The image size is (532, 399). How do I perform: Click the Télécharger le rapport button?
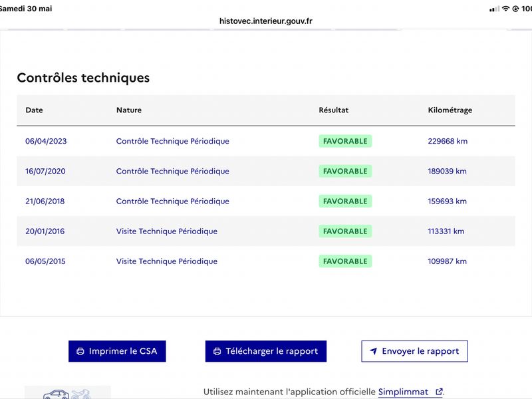[x=265, y=351]
